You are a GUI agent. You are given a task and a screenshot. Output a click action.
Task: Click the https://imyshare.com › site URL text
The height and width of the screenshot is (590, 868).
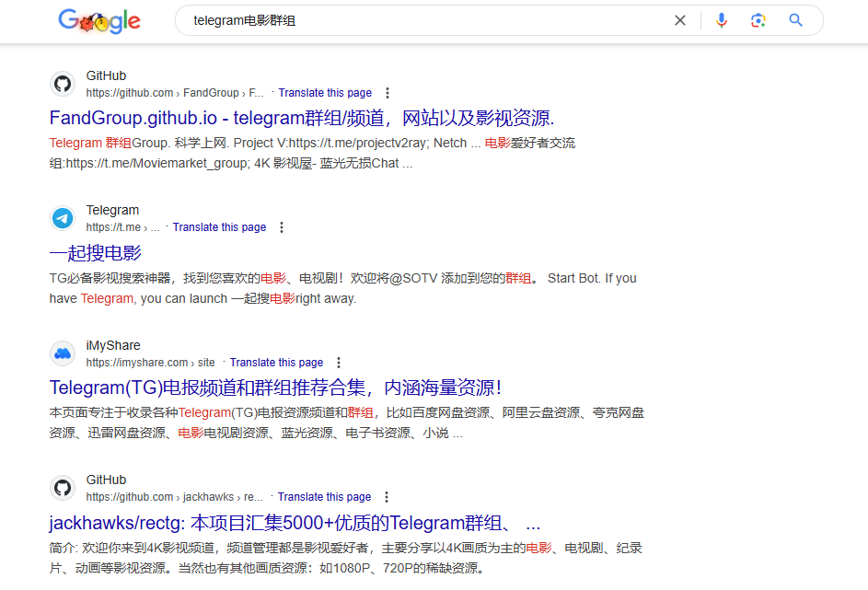pyautogui.click(x=150, y=363)
